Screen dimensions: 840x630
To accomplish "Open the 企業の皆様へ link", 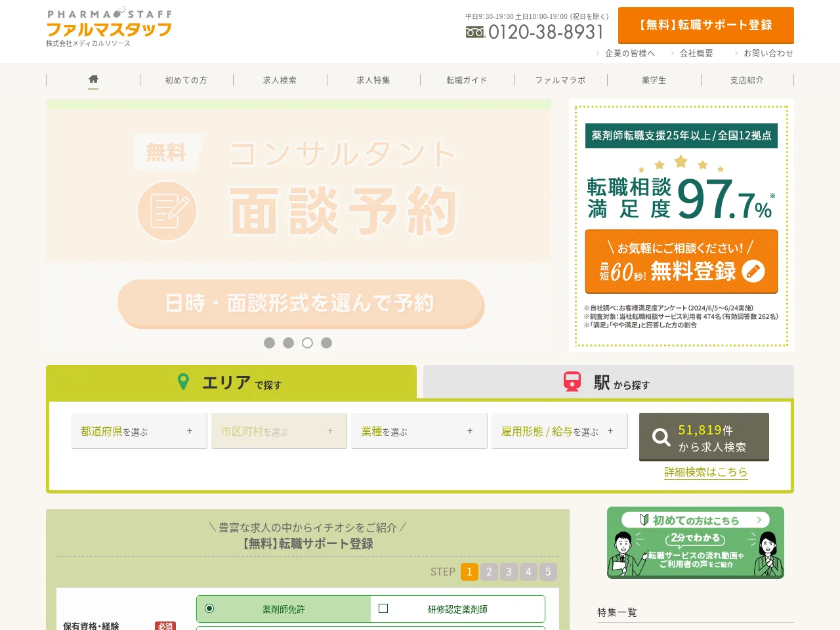I will click(x=630, y=53).
